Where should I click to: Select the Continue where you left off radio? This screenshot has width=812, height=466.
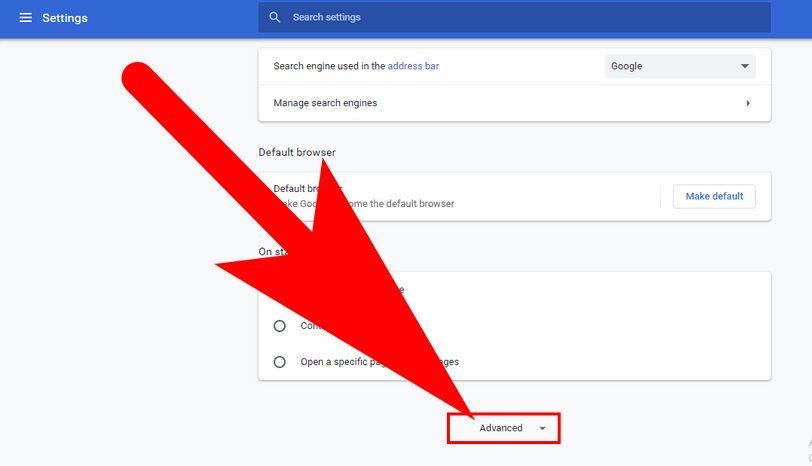pos(280,326)
